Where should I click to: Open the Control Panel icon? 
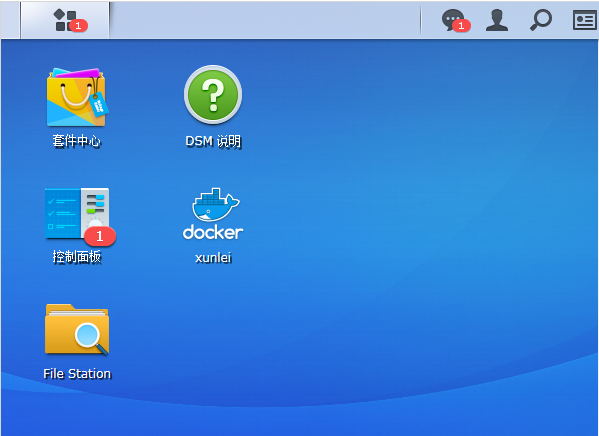tap(77, 214)
